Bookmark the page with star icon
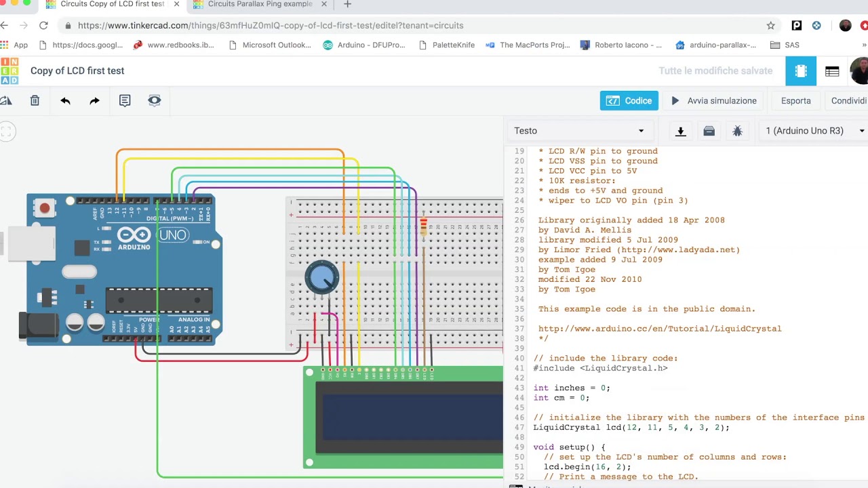Image resolution: width=868 pixels, height=488 pixels. tap(770, 25)
